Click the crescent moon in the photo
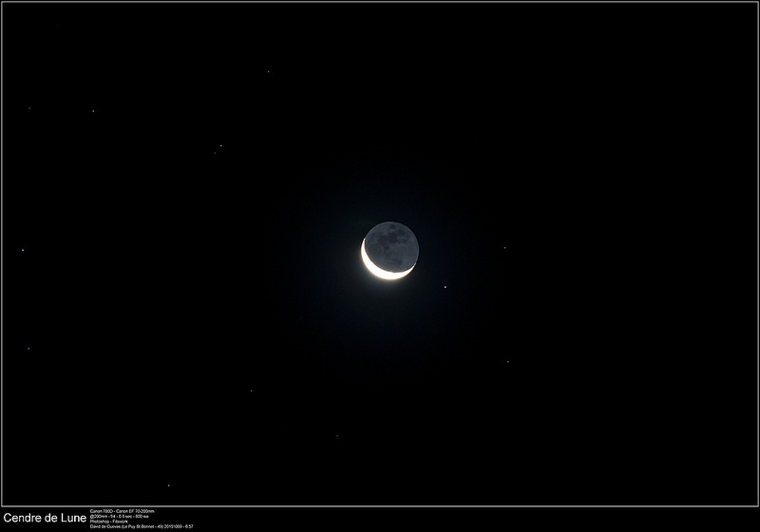 [389, 251]
